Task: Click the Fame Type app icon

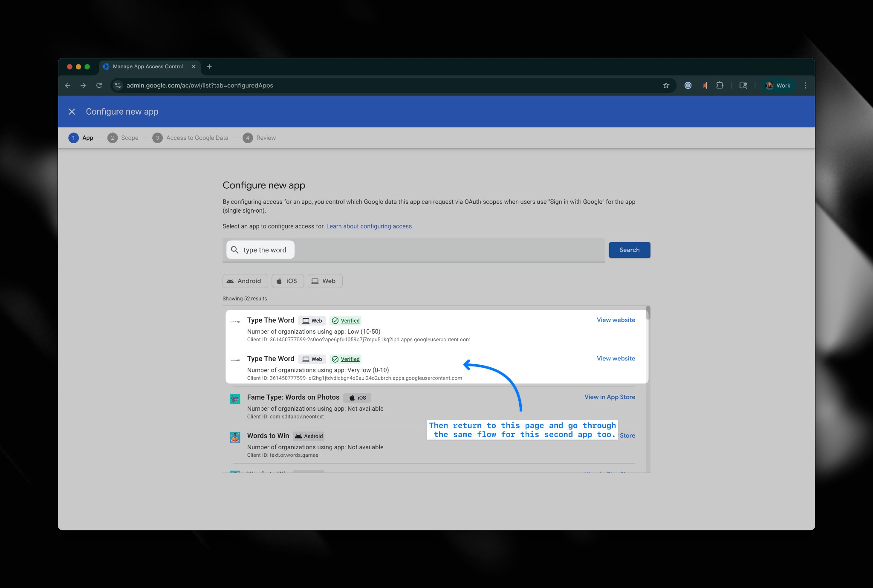Action: pyautogui.click(x=235, y=399)
